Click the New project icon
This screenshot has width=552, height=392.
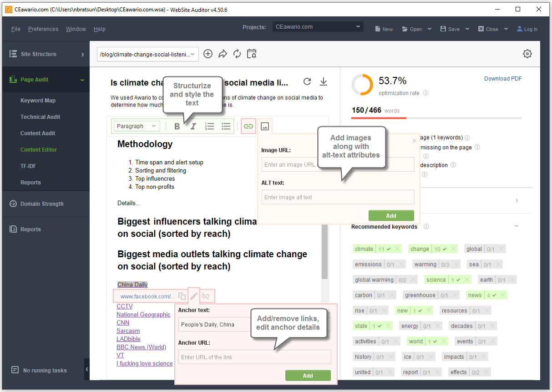(384, 29)
